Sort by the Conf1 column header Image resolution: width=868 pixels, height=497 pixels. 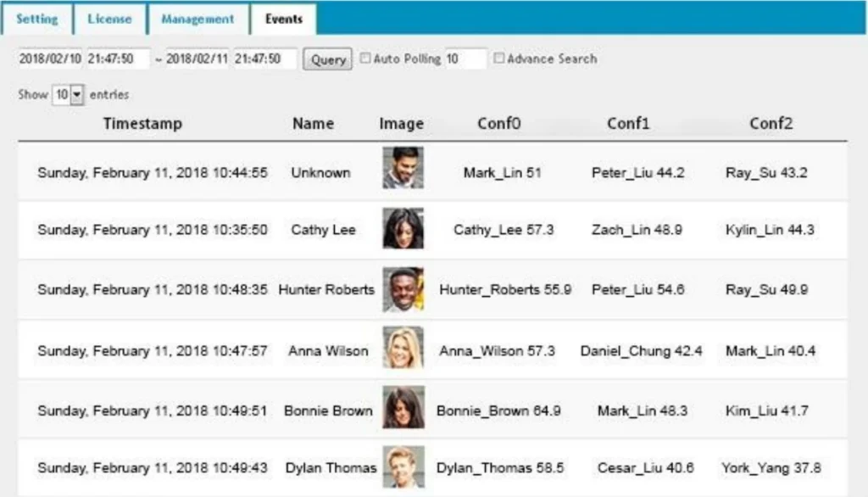pyautogui.click(x=628, y=123)
